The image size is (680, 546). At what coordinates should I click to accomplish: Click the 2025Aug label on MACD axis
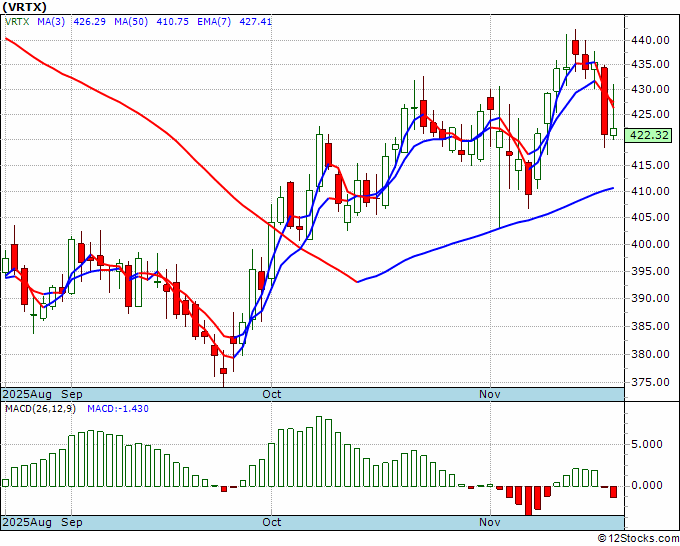click(x=27, y=523)
